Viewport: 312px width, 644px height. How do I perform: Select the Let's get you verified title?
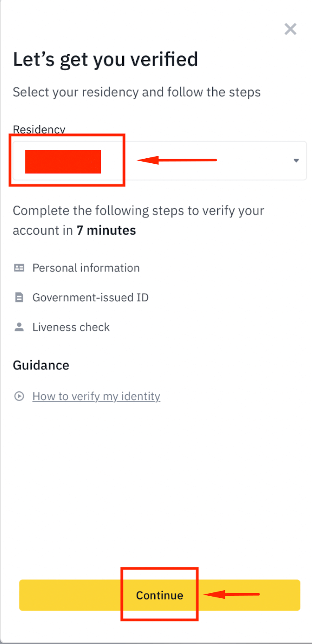pyautogui.click(x=105, y=59)
